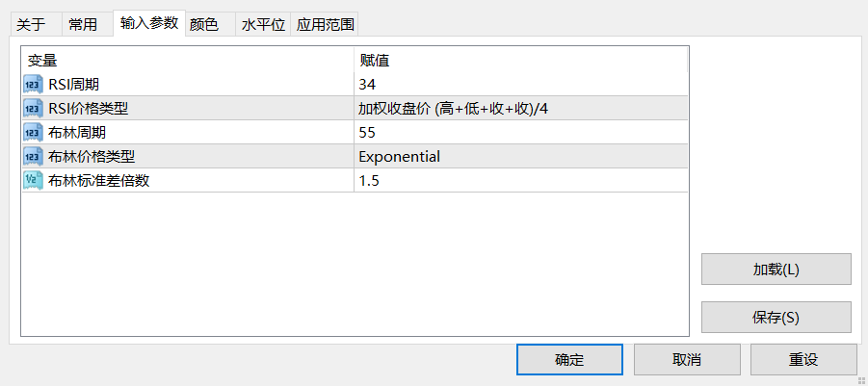This screenshot has height=386, width=868.
Task: Edit the RSI周期 value 34
Action: point(521,85)
